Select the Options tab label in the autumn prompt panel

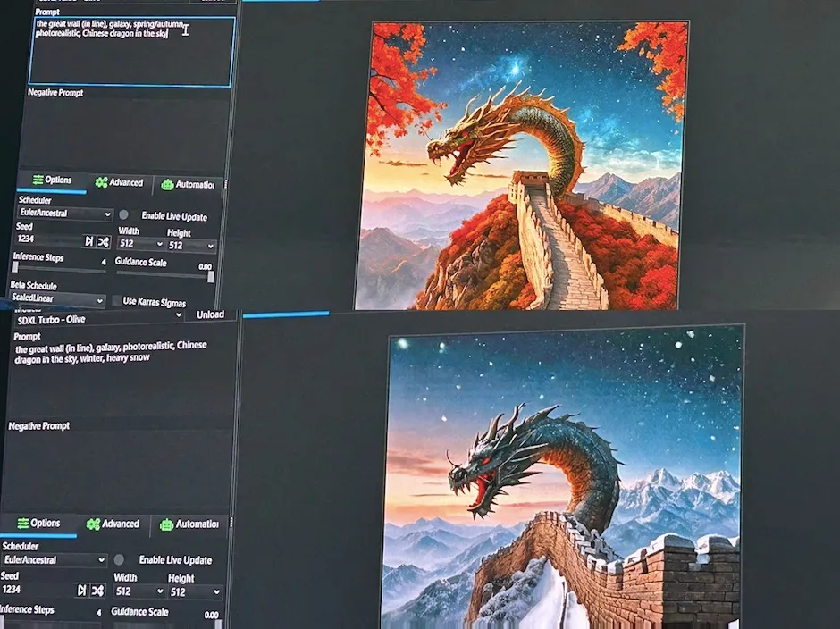(x=58, y=180)
